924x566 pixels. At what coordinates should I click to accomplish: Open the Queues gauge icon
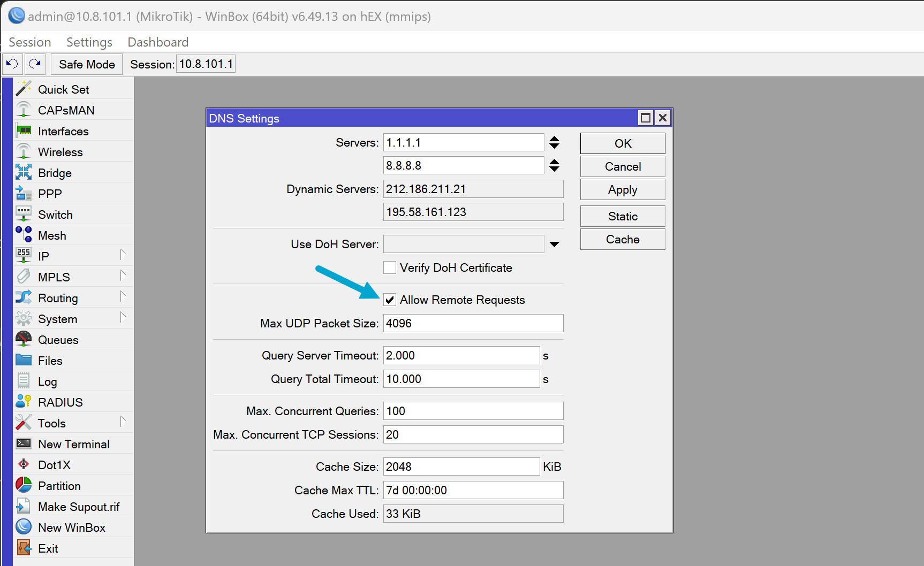tap(24, 339)
